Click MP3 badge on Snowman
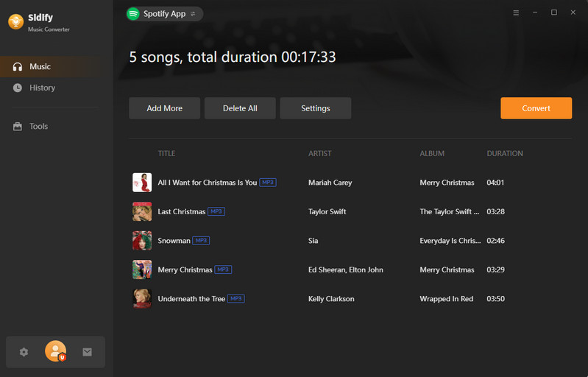 201,241
